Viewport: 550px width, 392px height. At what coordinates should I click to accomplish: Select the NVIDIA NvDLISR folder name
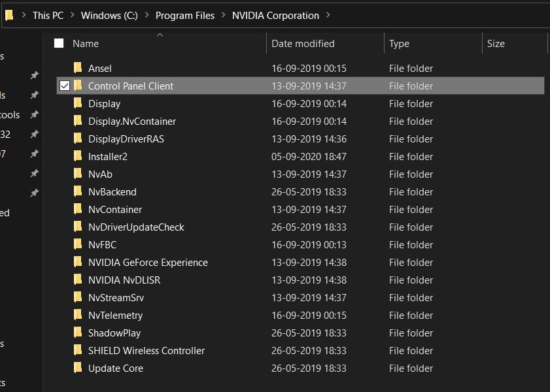pos(124,280)
